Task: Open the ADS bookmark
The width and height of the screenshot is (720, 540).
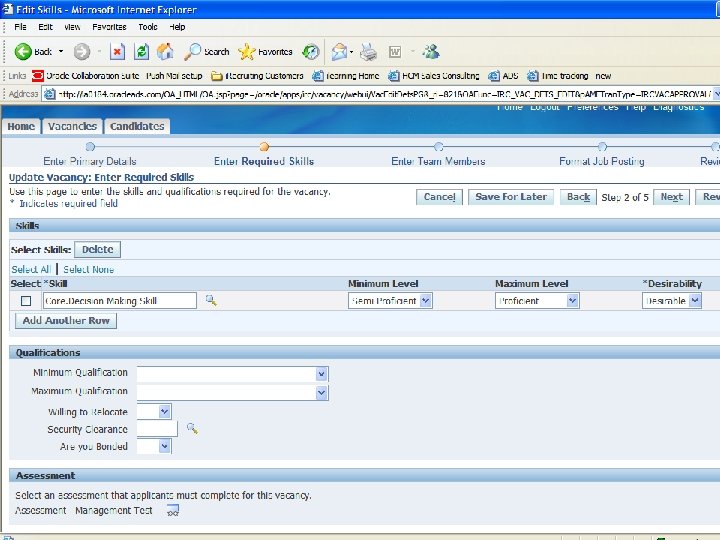Action: (503, 76)
